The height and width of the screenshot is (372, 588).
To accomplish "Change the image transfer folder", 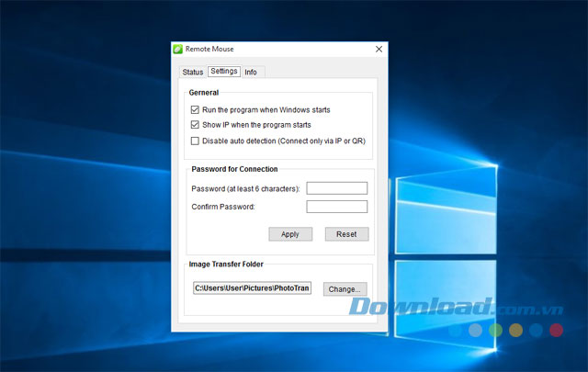I will [x=345, y=289].
